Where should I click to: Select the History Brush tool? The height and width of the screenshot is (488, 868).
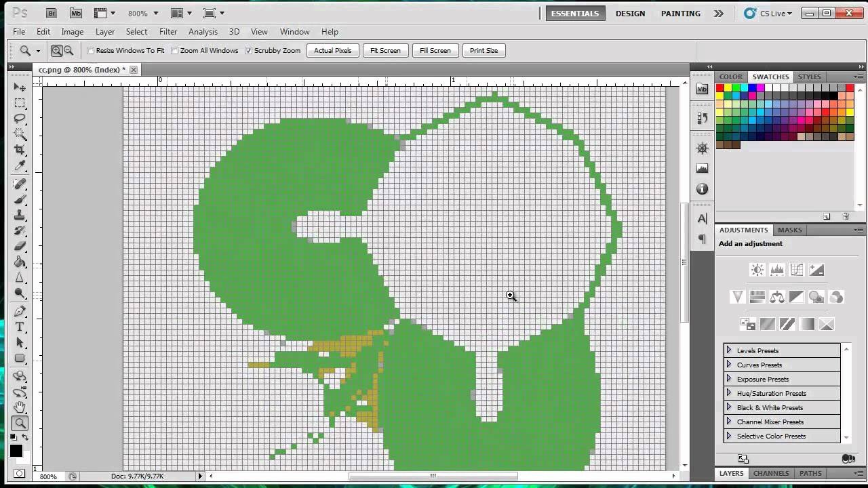(20, 231)
